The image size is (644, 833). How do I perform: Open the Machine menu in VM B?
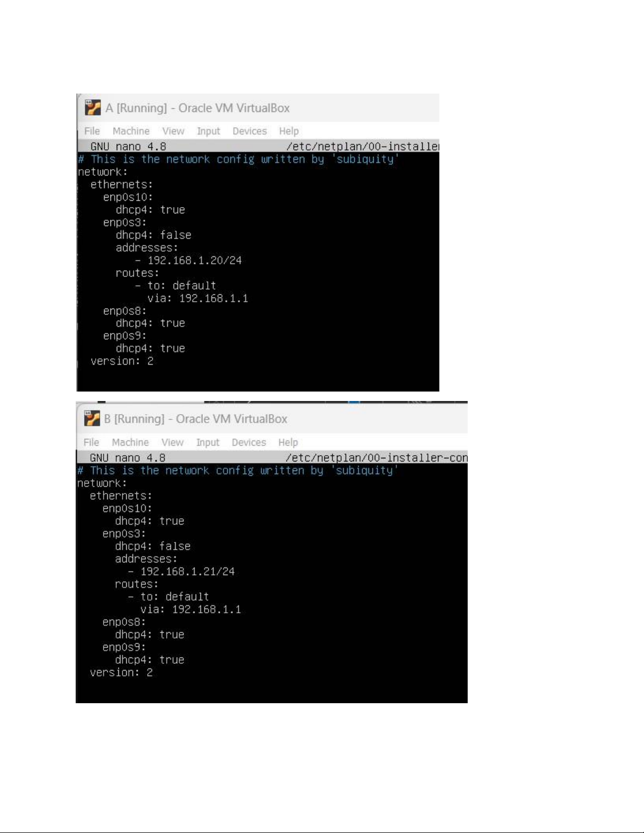(x=130, y=442)
